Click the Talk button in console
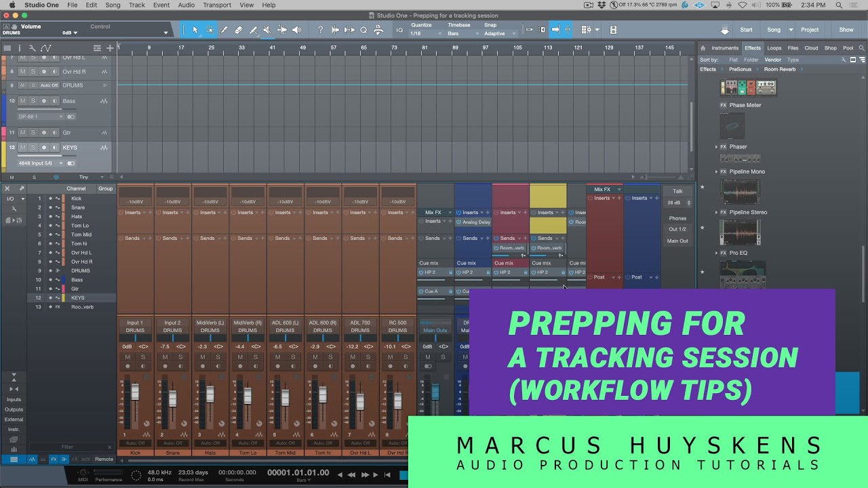This screenshot has width=868, height=488. pyautogui.click(x=677, y=191)
